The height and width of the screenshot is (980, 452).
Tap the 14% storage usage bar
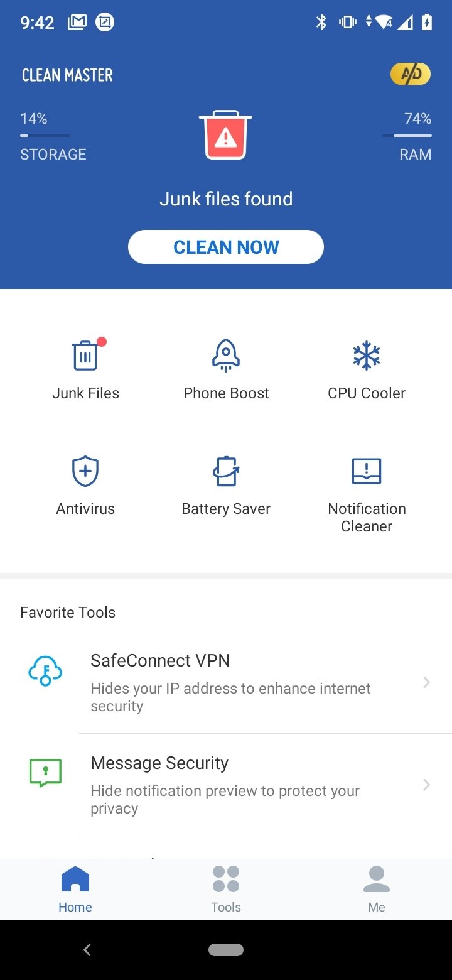point(45,136)
